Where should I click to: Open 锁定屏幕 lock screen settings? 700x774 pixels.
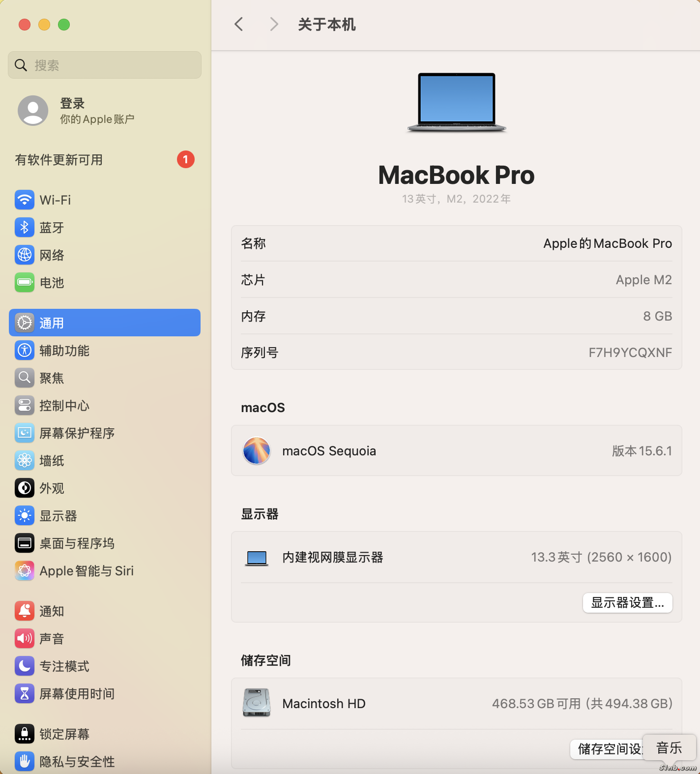tap(104, 734)
